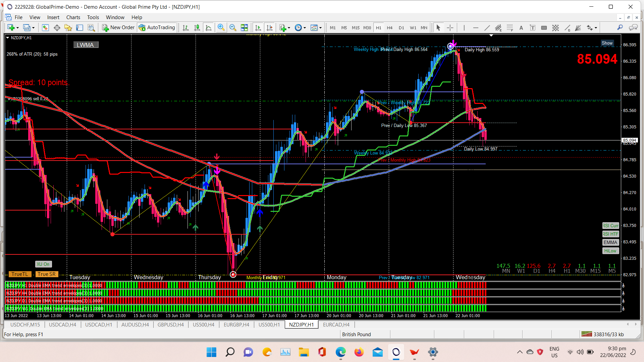Viewport: 644px width, 362px height.
Task: Click the Microsoft Edge taskbar icon
Action: [x=340, y=352]
